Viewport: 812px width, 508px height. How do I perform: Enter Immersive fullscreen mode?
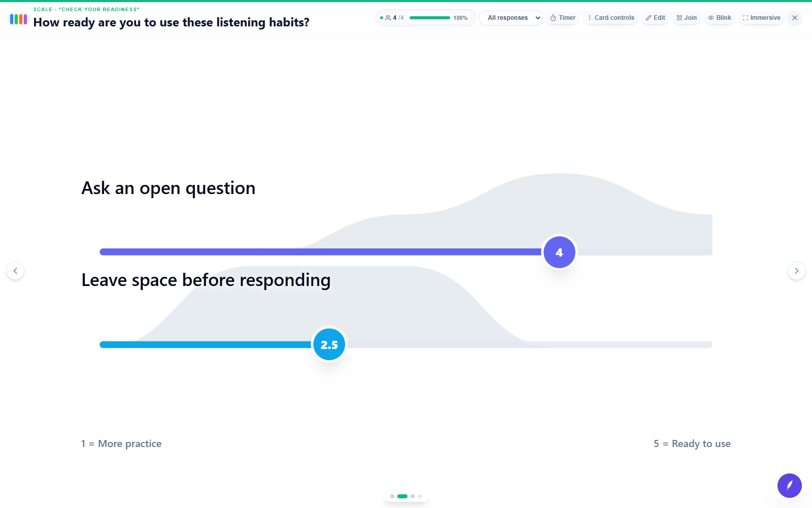tap(761, 18)
